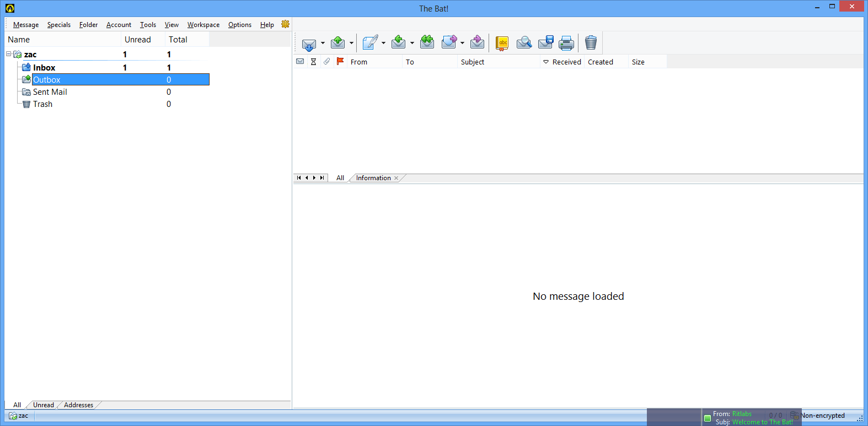The width and height of the screenshot is (868, 426).
Task: Open the Forward dropdown arrow
Action: click(462, 43)
